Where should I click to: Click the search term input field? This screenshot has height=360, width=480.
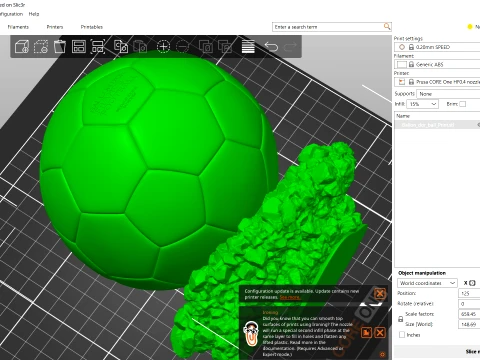pos(328,27)
